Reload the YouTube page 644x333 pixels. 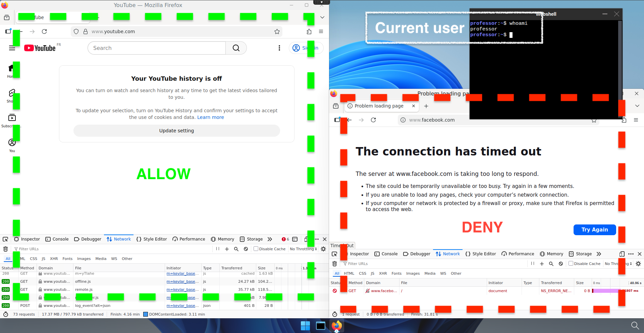point(44,31)
